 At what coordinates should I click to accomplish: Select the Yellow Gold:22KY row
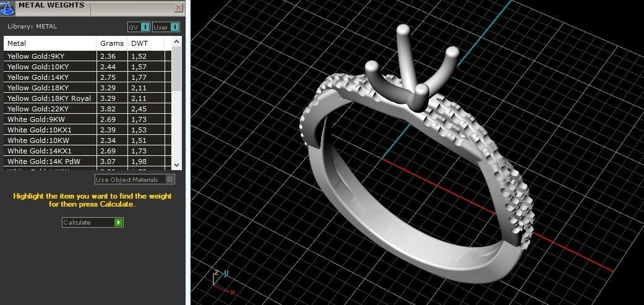point(87,109)
